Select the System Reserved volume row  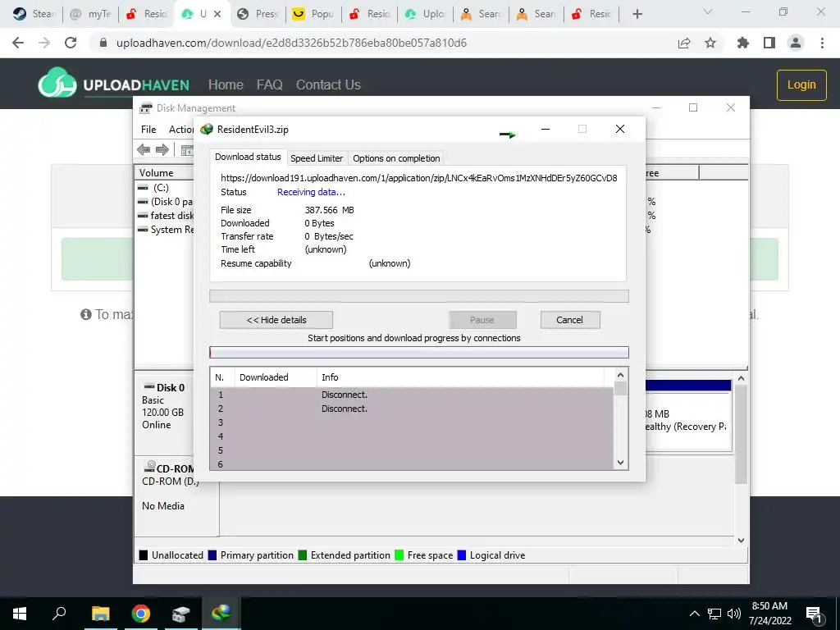pyautogui.click(x=165, y=230)
